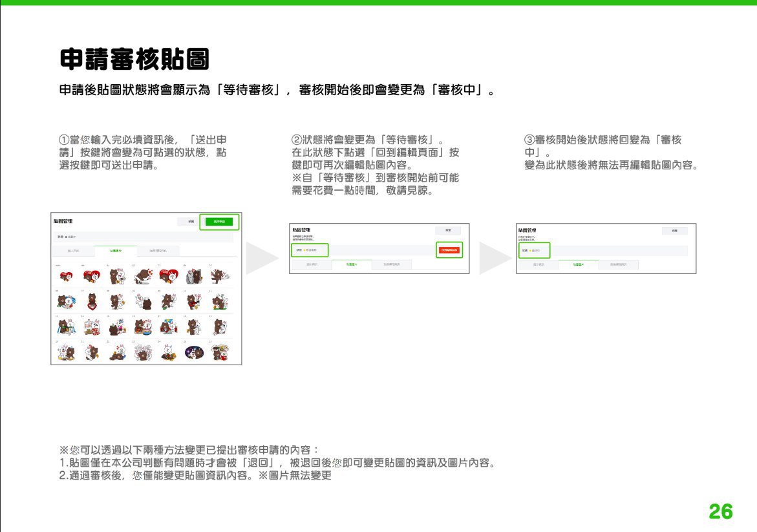Click the note starting 1.貼圖僅在本公司判斷有問題時
This screenshot has width=757, height=532.
coord(278,463)
